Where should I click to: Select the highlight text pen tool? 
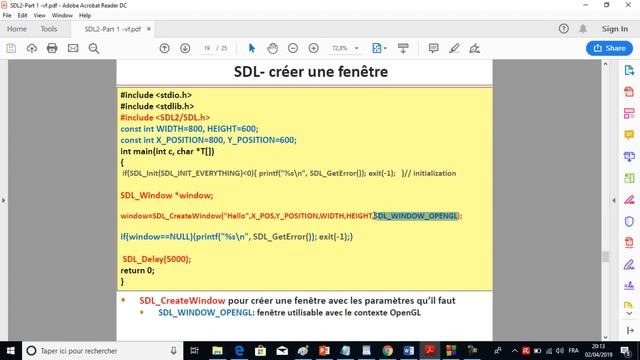454,48
